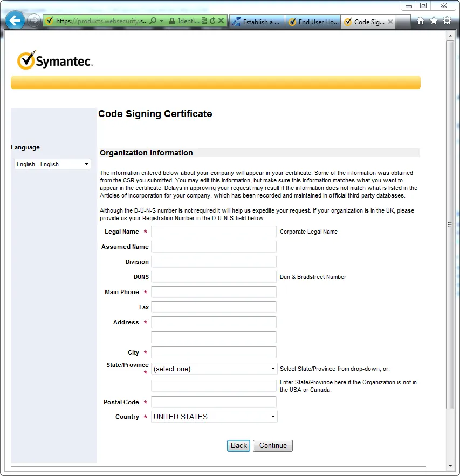Screen dimensions: 460x476
Task: Click the Main Phone input field
Action: coord(214,292)
